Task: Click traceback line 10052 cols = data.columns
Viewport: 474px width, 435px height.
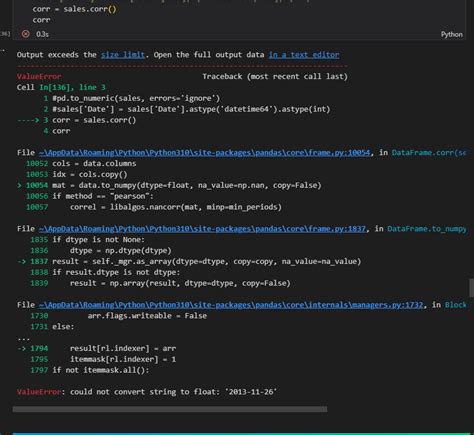Action: coord(81,163)
